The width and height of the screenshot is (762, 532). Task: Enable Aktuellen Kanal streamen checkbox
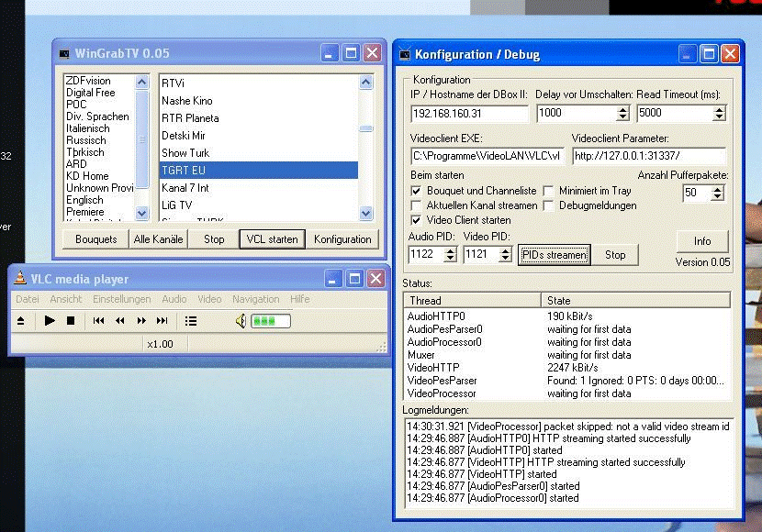[x=417, y=205]
